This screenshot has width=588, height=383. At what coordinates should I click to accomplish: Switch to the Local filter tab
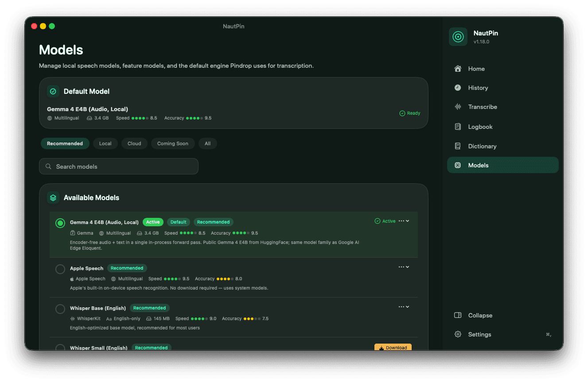[x=105, y=143]
